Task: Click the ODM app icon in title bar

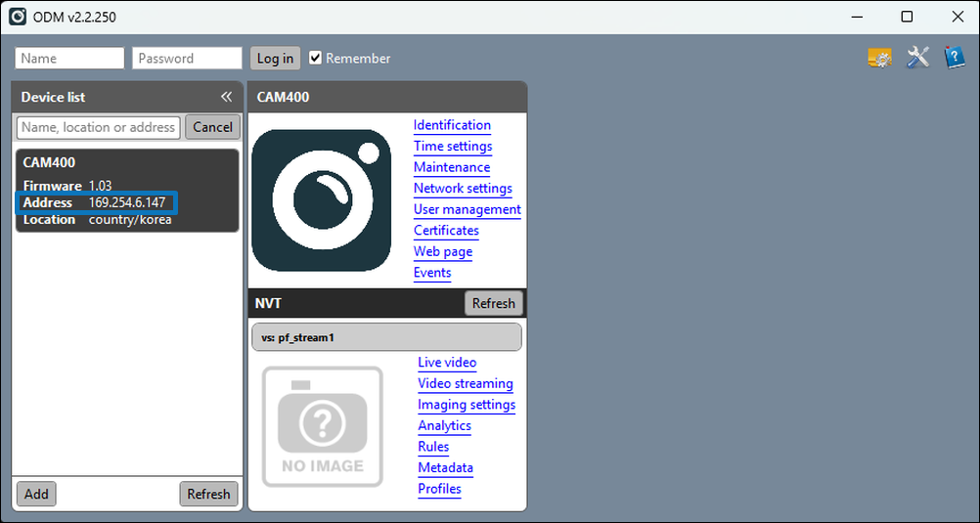Action: [x=18, y=17]
